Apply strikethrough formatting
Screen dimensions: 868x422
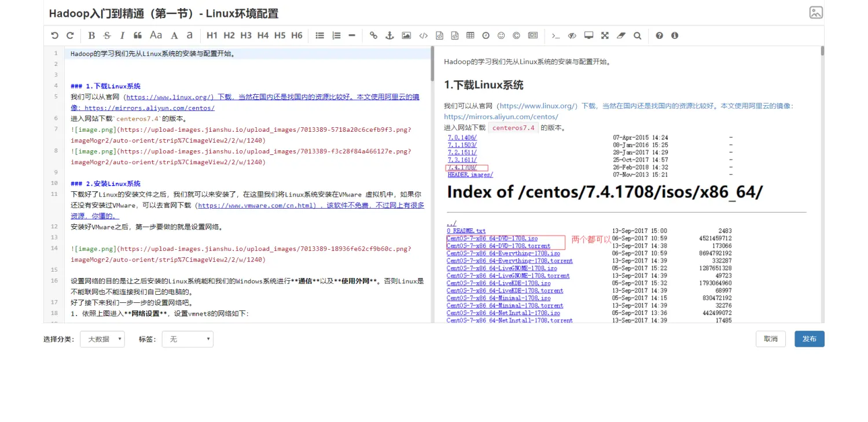pyautogui.click(x=107, y=35)
